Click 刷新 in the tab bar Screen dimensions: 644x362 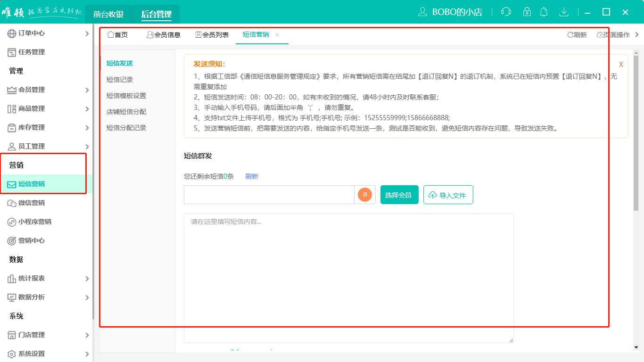click(577, 35)
